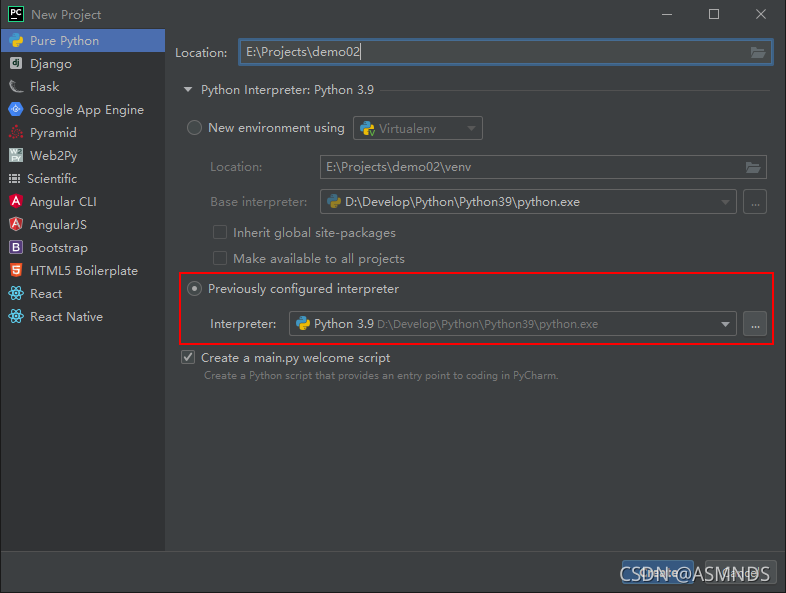Click the Pyramid list label
The image size is (786, 593).
click(53, 133)
